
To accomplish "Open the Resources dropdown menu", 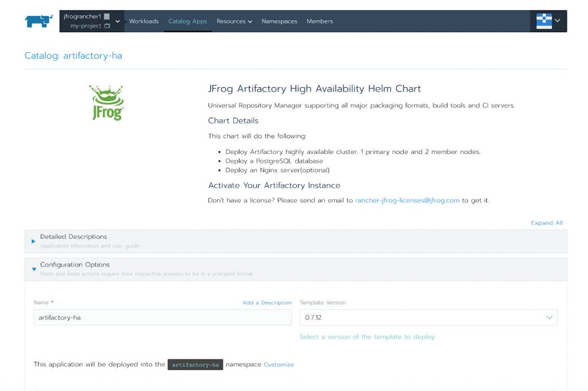I will click(x=234, y=21).
